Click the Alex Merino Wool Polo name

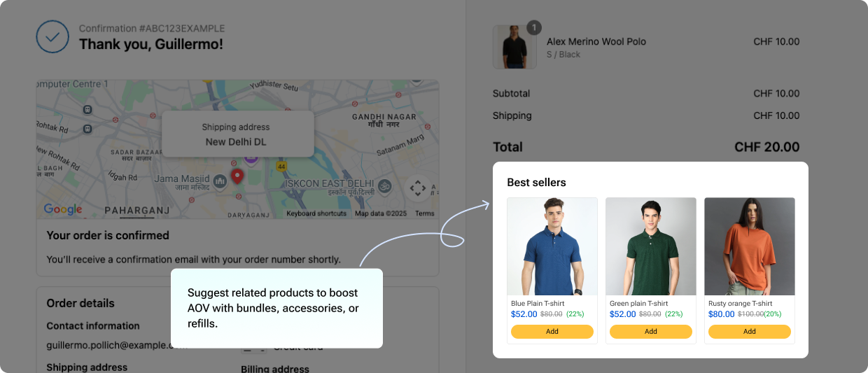pos(596,42)
